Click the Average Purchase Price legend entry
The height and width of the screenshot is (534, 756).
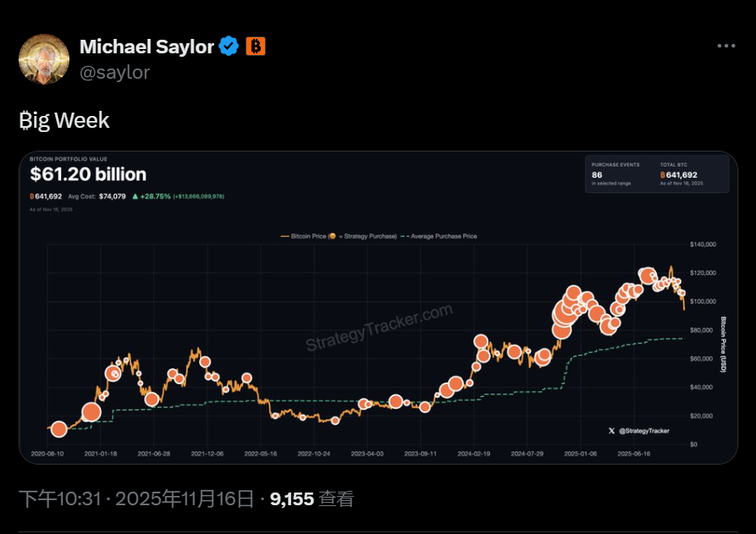pos(440,236)
